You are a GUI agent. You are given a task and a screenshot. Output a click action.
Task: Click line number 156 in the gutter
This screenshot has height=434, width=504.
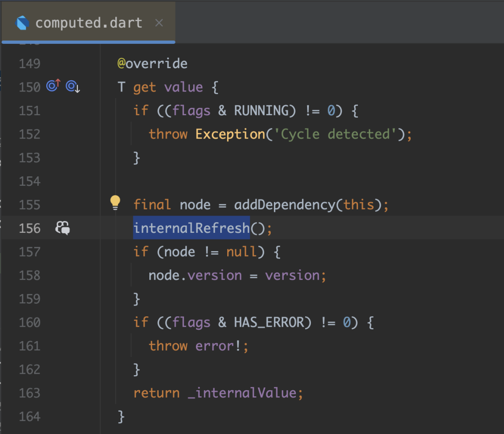pyautogui.click(x=30, y=228)
